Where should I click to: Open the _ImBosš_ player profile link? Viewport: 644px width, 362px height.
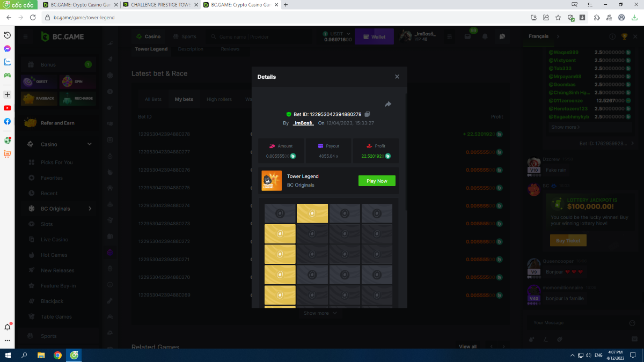click(303, 123)
